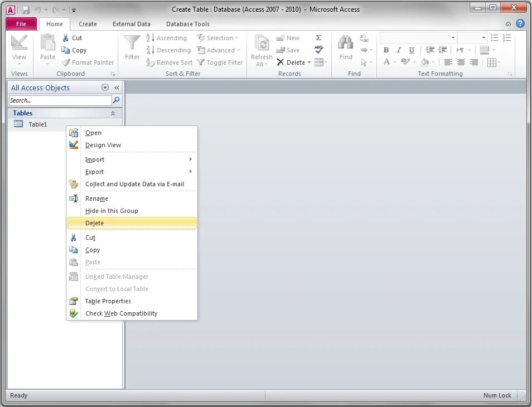Click Toggle Filter in ribbon
Screen dimensions: 532x407
tap(220, 62)
